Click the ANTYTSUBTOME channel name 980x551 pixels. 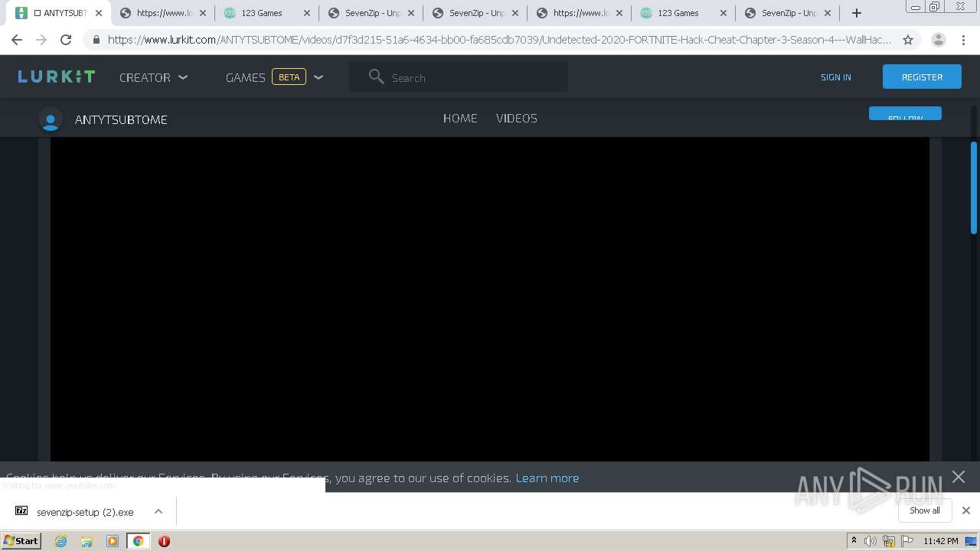tap(121, 119)
